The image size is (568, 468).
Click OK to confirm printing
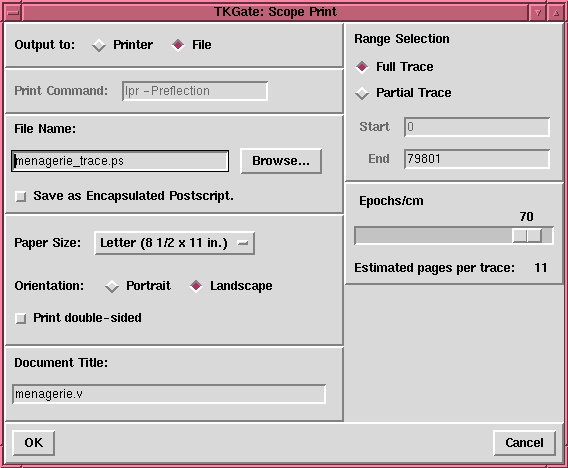click(x=34, y=443)
